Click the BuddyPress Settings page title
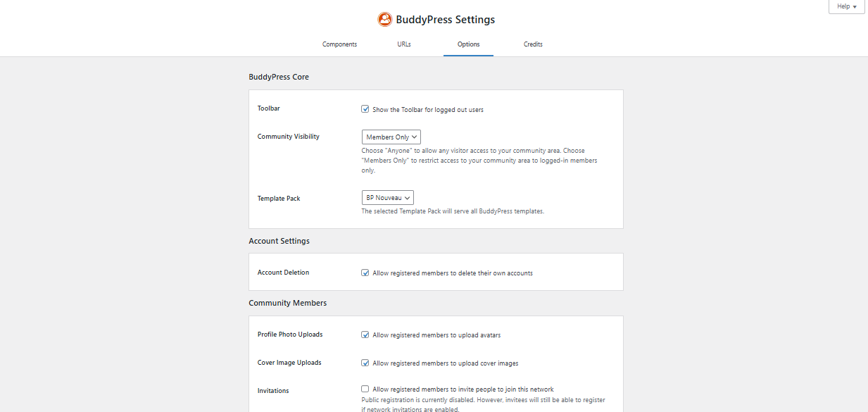The height and width of the screenshot is (412, 868). 444,19
